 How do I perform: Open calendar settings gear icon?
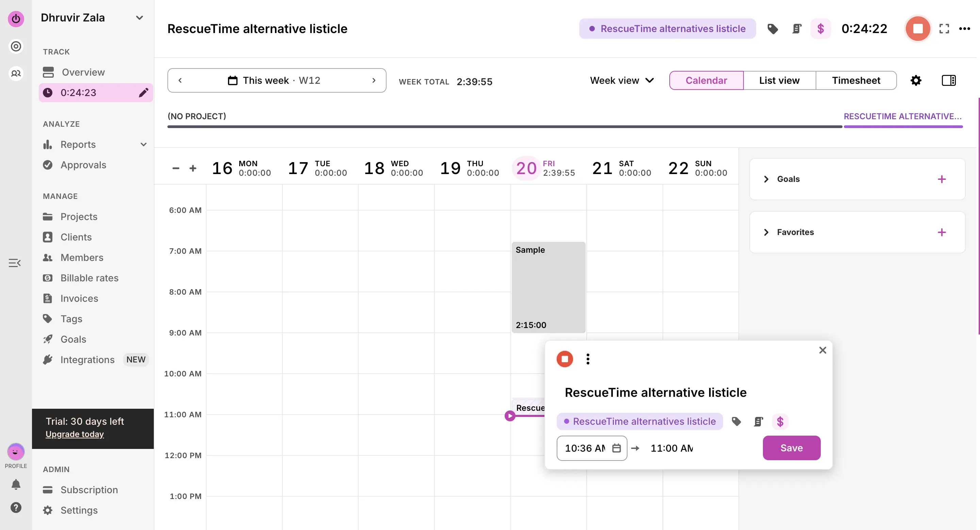916,80
